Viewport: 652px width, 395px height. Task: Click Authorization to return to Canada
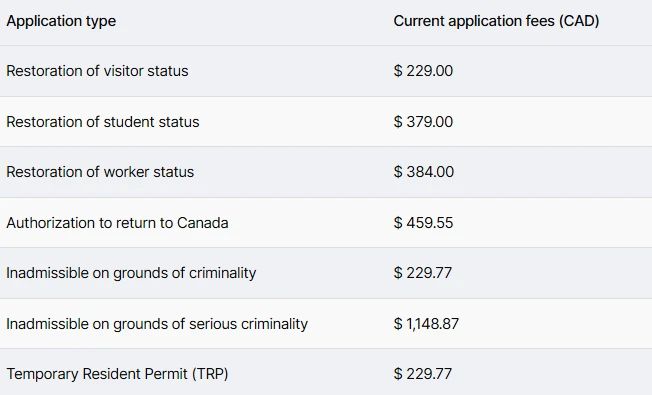click(x=117, y=223)
